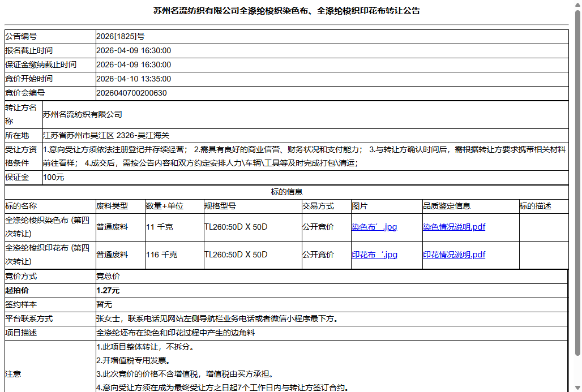Click auction number 2026040700200630
Screen dimensions: 582x392
pos(131,93)
